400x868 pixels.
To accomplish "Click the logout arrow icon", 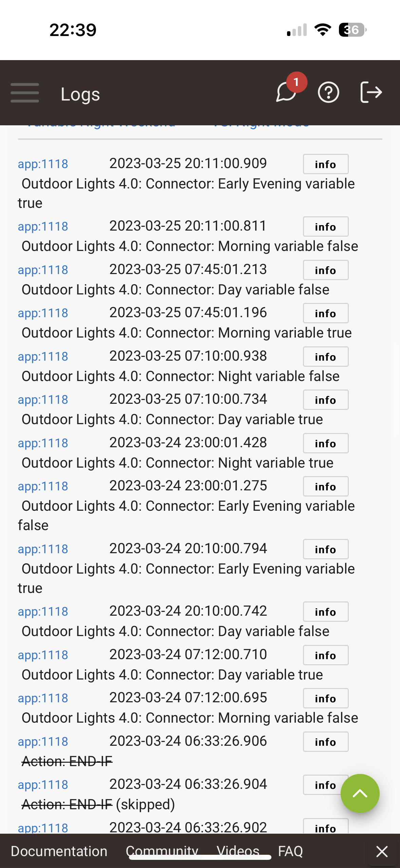I will pos(371,92).
